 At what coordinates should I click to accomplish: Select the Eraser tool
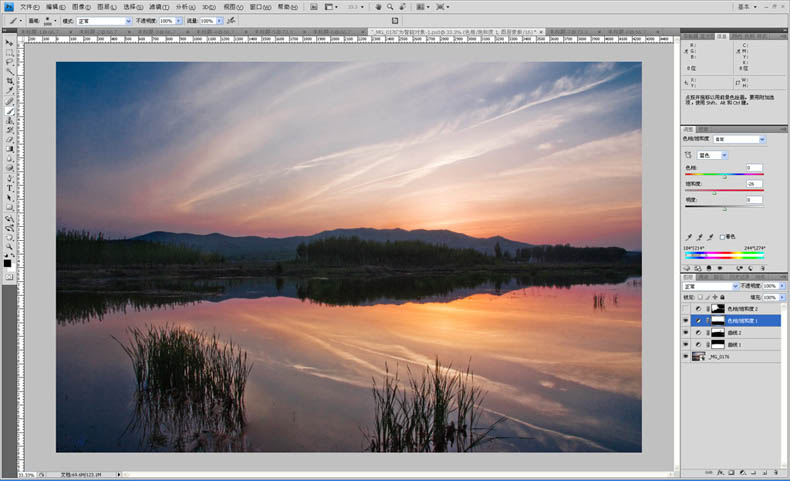(x=9, y=139)
